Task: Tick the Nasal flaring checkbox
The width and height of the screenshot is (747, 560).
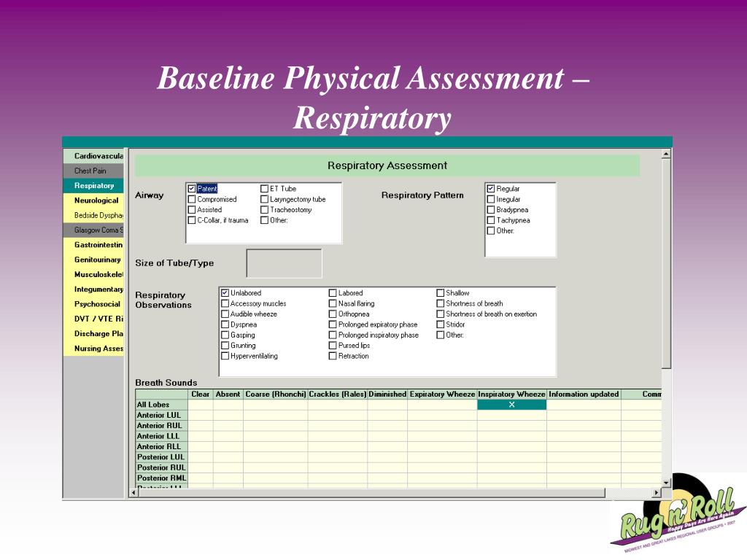Action: point(333,303)
